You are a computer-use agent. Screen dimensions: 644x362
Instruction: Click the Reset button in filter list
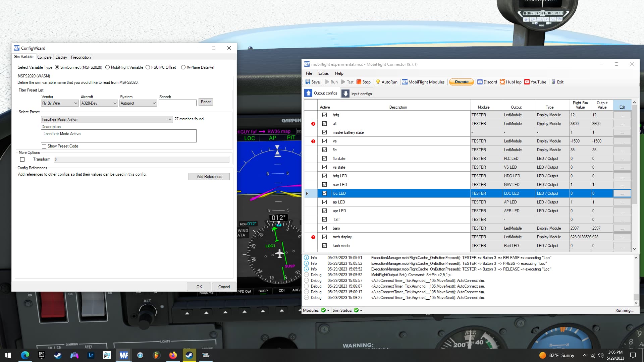click(x=206, y=102)
